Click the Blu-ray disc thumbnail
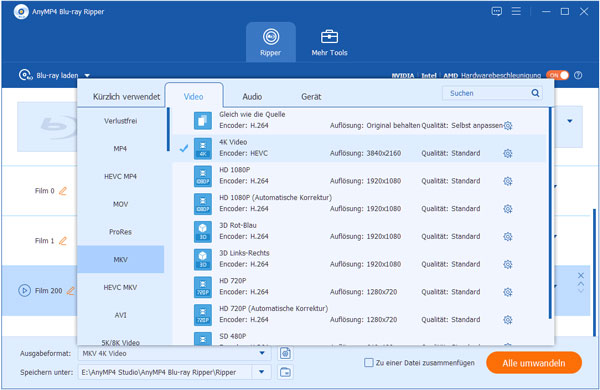The width and height of the screenshot is (600, 390). point(47,126)
